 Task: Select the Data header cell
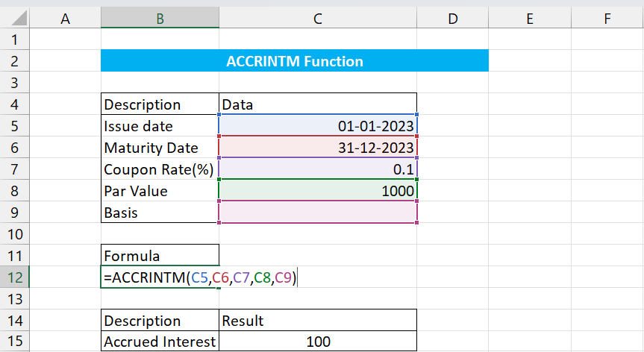(317, 104)
